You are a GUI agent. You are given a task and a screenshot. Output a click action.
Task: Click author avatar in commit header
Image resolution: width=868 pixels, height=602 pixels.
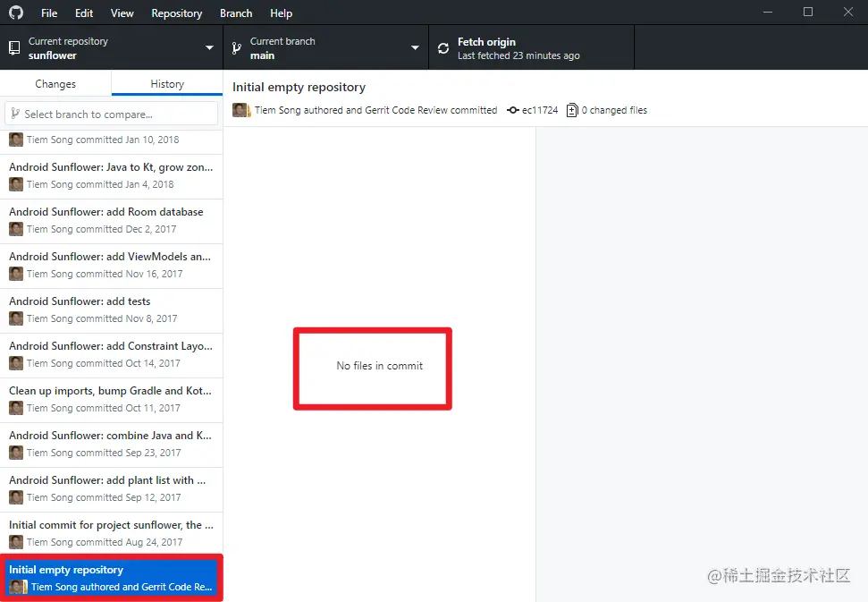(241, 110)
